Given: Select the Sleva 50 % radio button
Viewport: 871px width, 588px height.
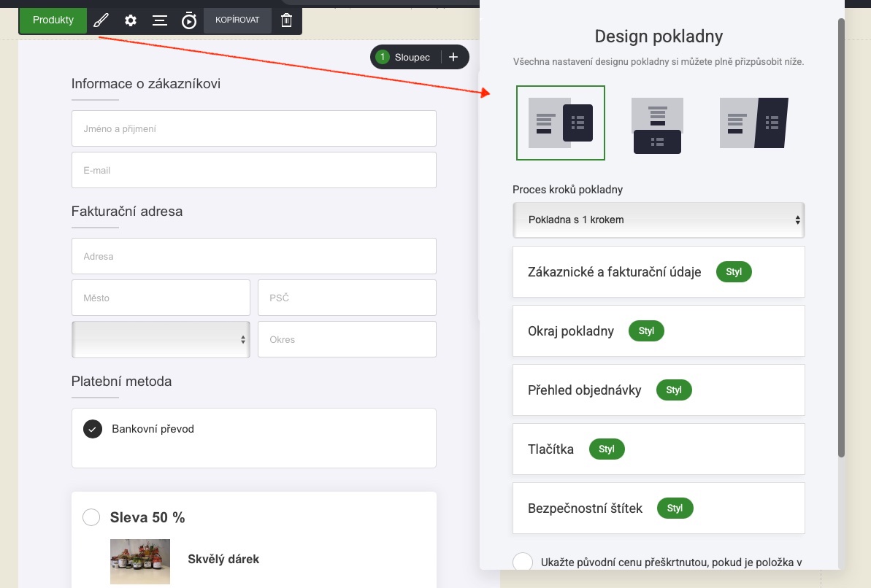Looking at the screenshot, I should (91, 517).
